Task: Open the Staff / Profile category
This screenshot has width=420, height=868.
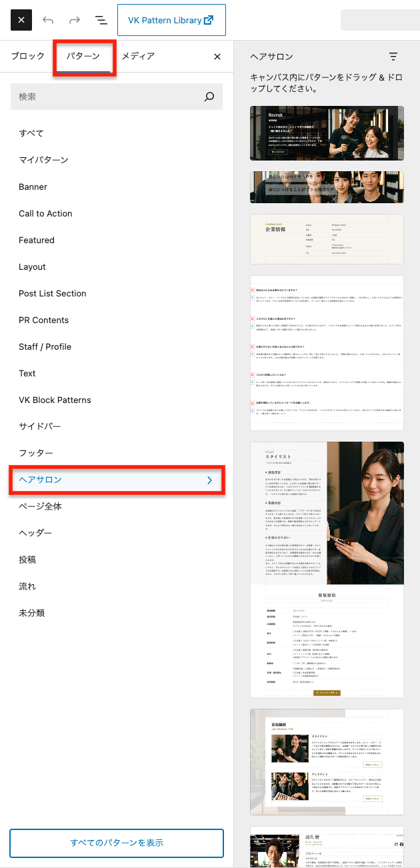Action: click(45, 346)
